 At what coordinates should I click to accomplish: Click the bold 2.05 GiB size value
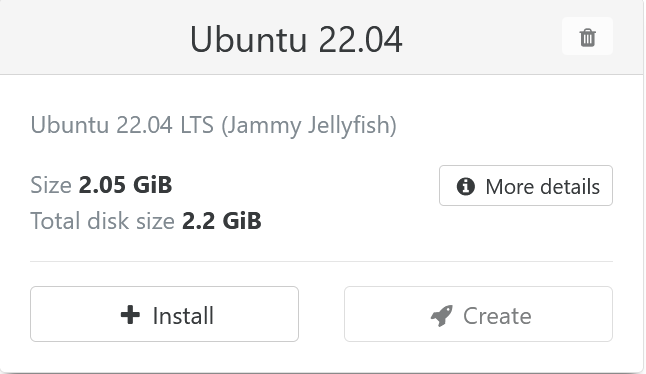(x=125, y=185)
